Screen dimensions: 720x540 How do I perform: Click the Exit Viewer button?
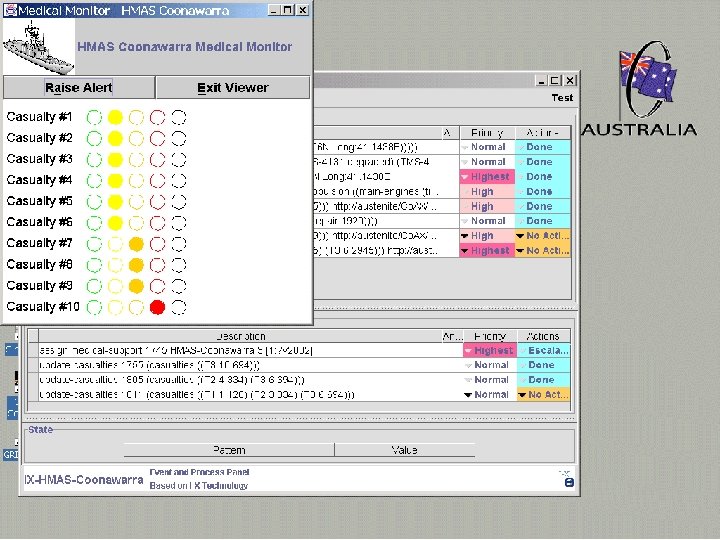click(x=233, y=87)
